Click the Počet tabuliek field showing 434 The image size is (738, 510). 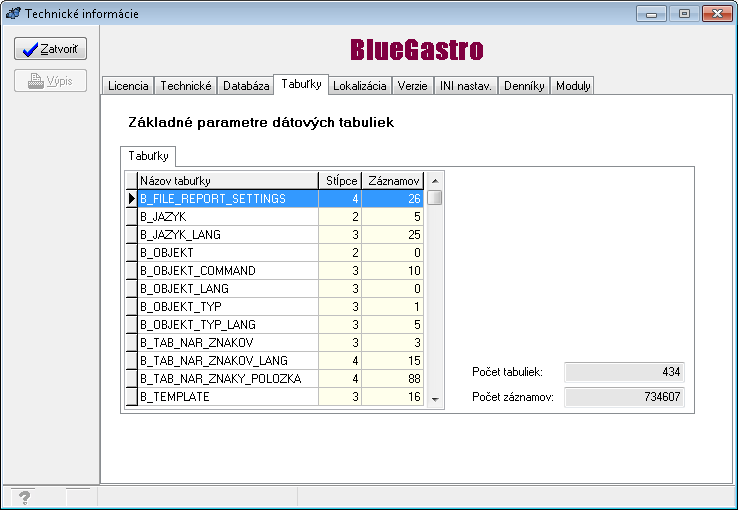(624, 372)
